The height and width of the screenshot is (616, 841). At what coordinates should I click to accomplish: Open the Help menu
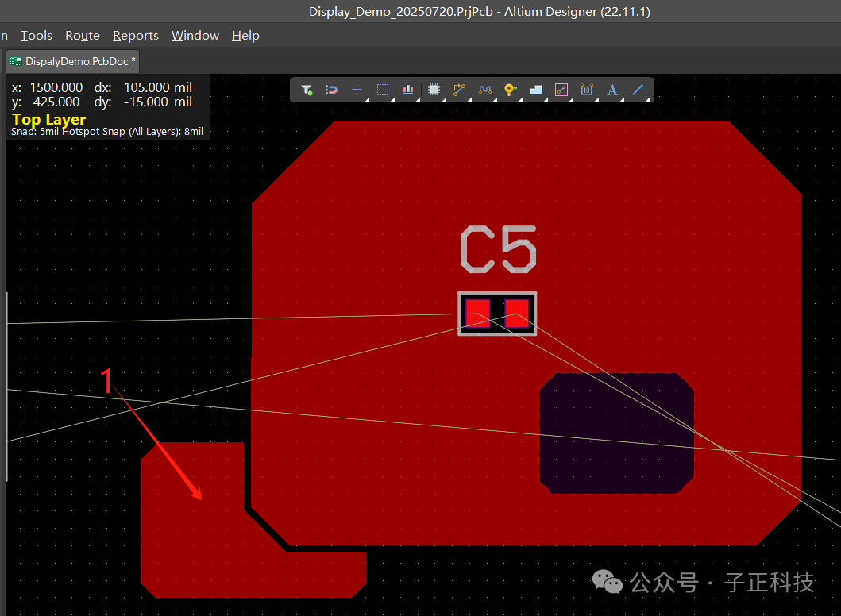click(x=245, y=36)
